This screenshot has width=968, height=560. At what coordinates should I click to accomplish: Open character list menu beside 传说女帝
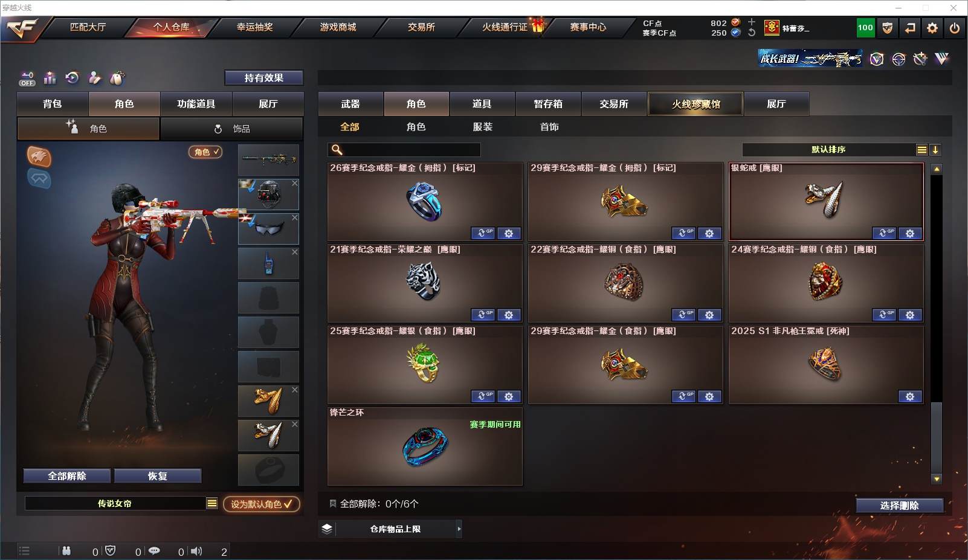click(x=212, y=503)
